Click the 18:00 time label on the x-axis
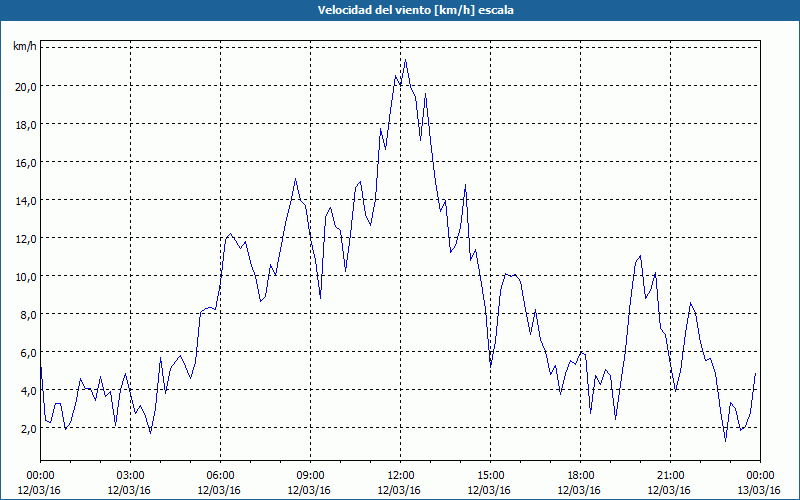800x500 pixels. (x=581, y=476)
